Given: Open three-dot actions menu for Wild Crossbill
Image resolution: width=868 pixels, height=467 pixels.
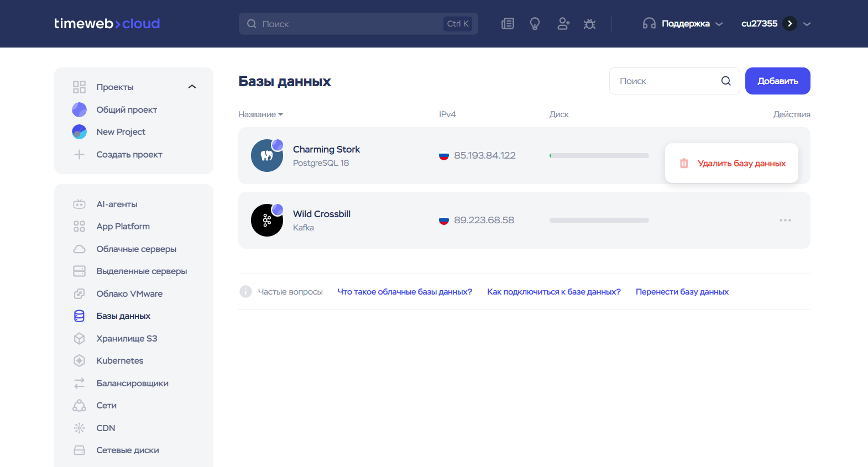Looking at the screenshot, I should pyautogui.click(x=785, y=221).
